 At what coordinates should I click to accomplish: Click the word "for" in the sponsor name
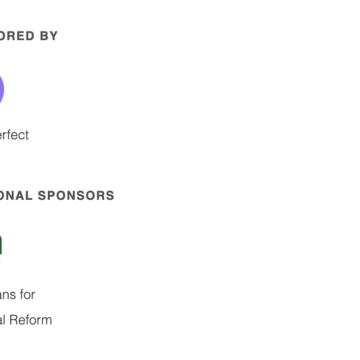(27, 295)
